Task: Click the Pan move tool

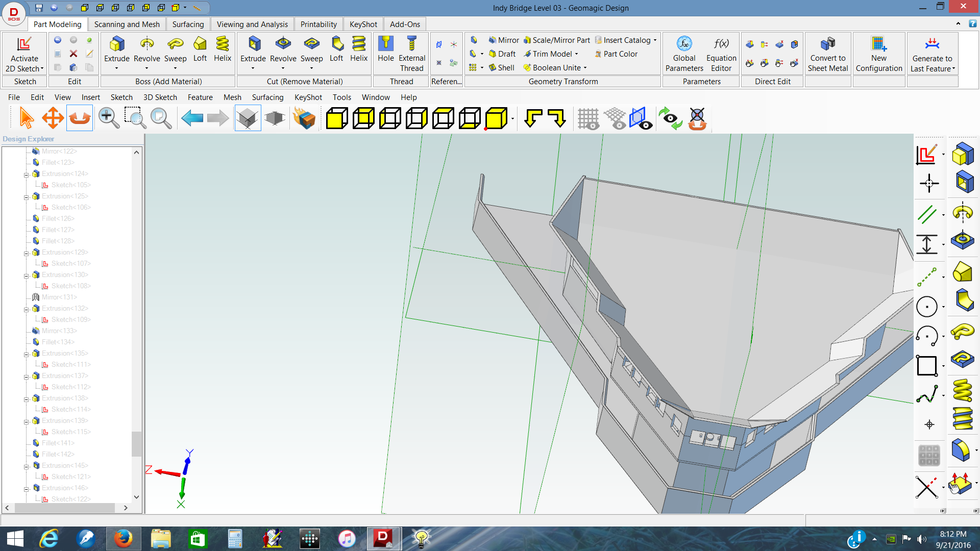Action: pos(53,118)
